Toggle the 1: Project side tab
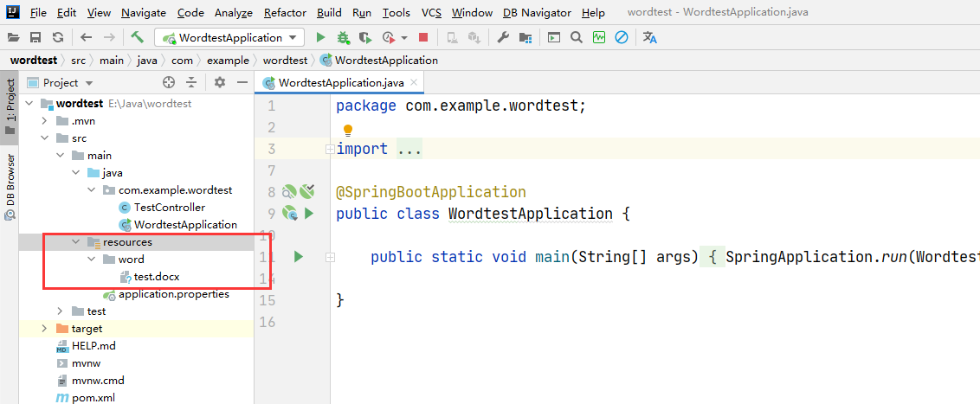 click(x=10, y=106)
